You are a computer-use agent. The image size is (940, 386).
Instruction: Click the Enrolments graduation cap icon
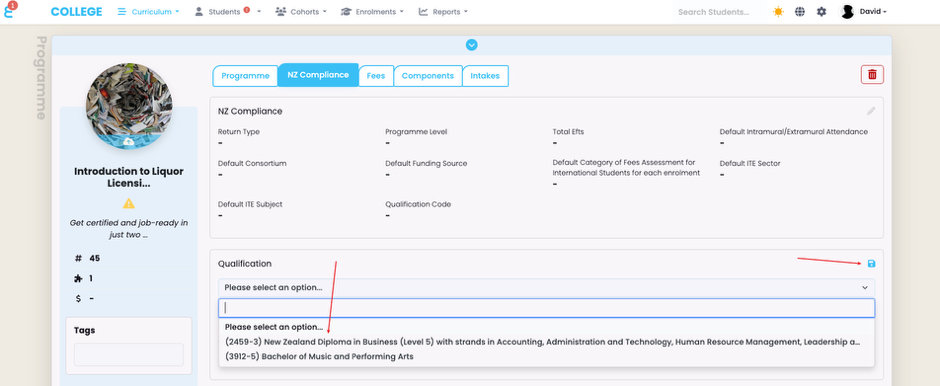[346, 12]
